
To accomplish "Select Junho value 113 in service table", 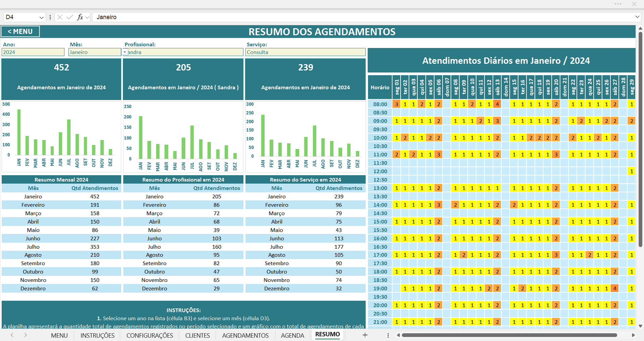I will (x=339, y=238).
